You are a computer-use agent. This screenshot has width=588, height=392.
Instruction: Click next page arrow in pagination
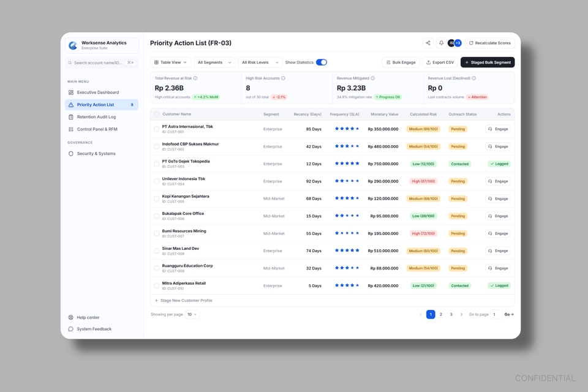pos(461,314)
